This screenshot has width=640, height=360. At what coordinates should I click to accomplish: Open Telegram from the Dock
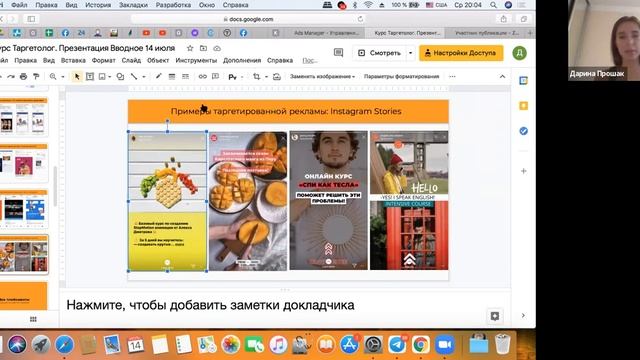coord(397,345)
